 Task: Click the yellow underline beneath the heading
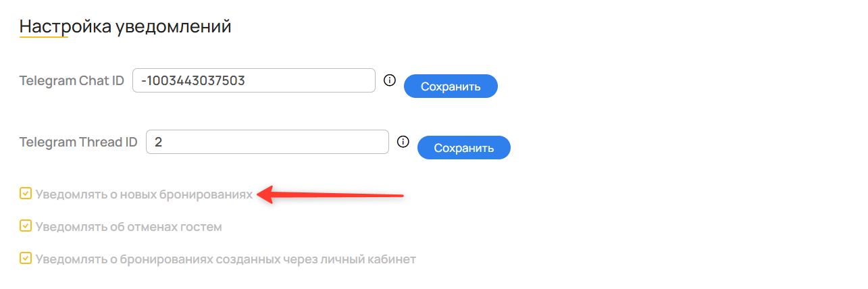pos(44,38)
